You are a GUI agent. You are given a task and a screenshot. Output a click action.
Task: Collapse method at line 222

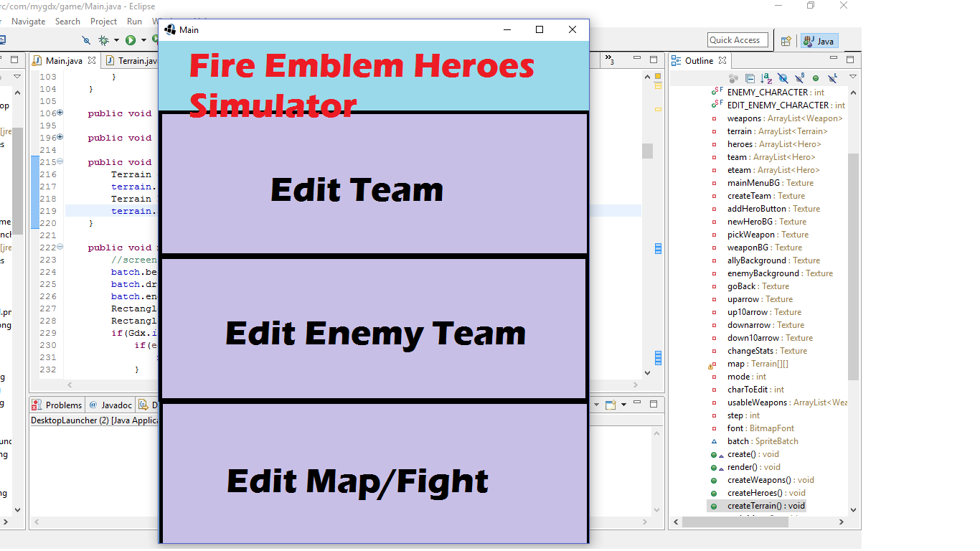(x=60, y=247)
